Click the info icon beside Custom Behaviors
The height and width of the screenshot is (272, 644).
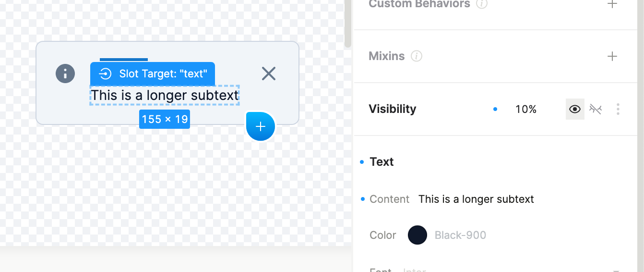pos(482,4)
